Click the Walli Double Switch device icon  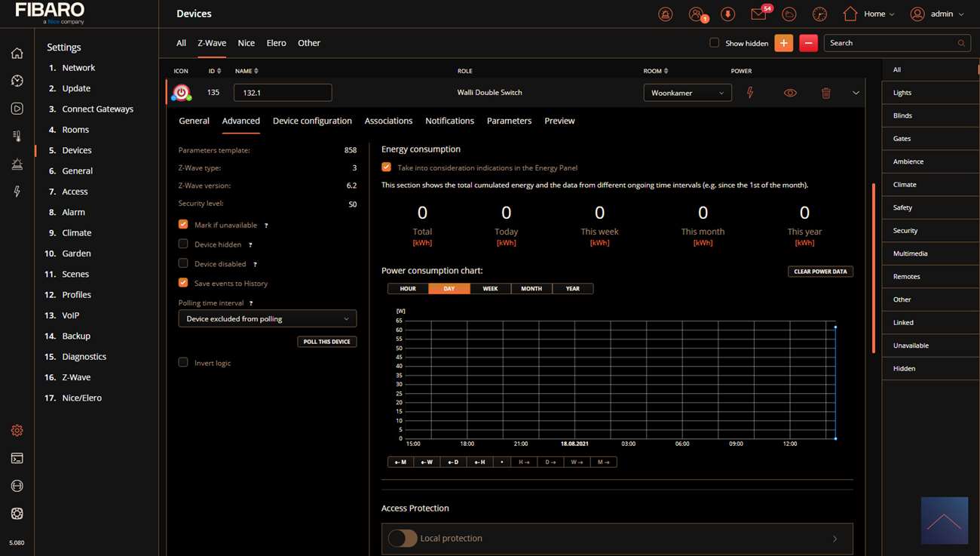coord(181,93)
